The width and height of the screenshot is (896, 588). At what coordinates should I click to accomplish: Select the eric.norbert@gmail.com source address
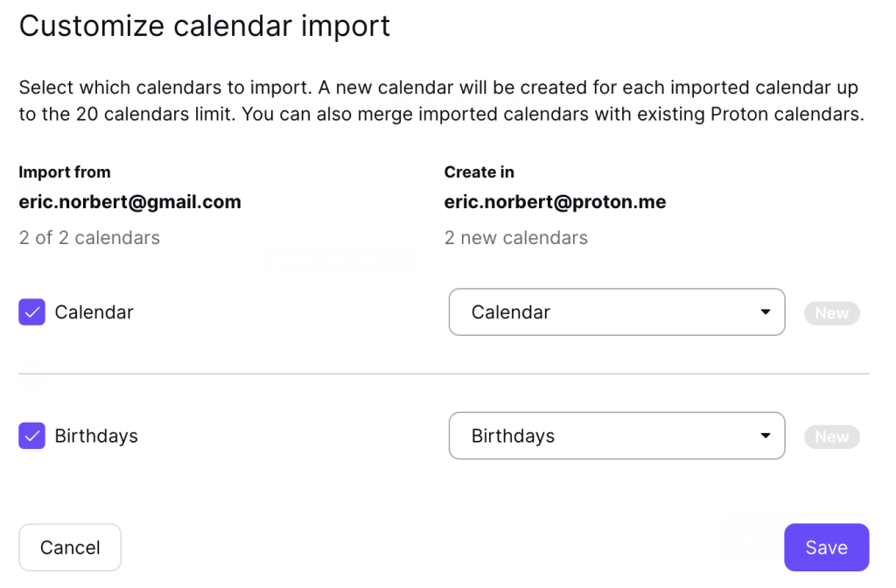(129, 202)
